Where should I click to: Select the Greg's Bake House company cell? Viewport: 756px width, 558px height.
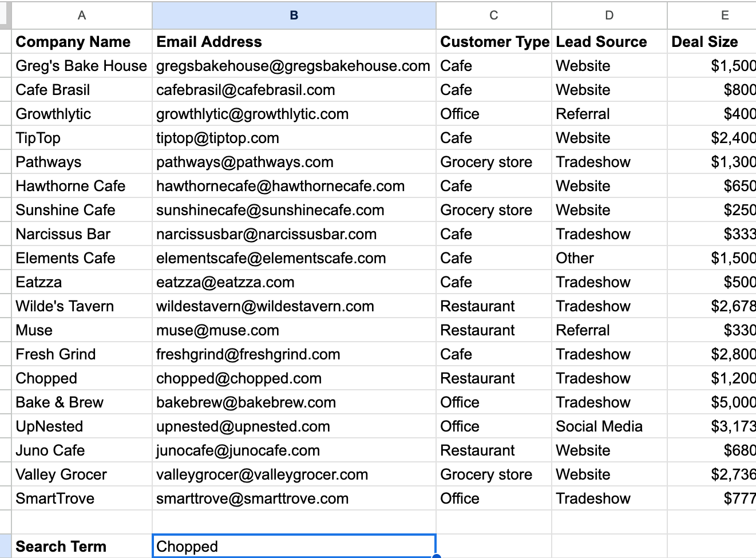point(81,65)
